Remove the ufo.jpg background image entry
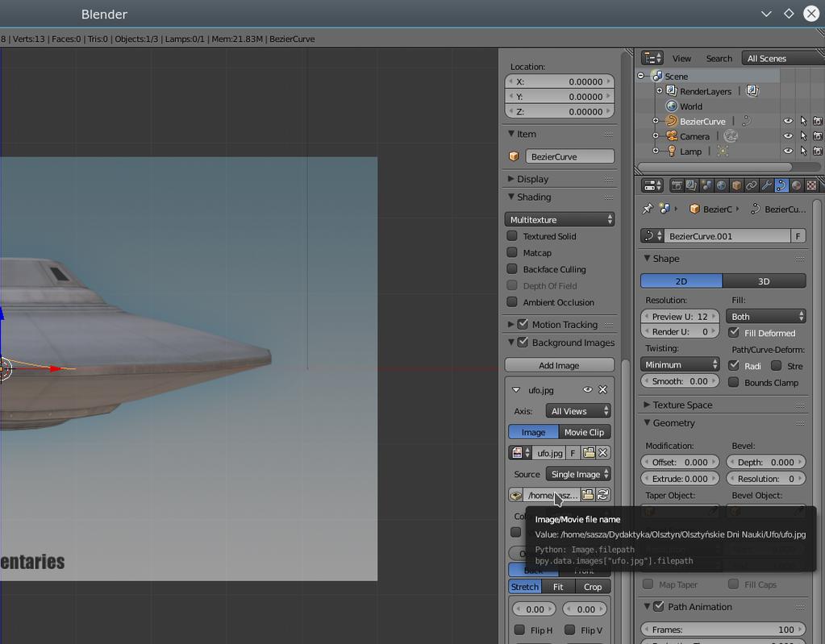Screen dimensions: 825x644 pos(603,389)
